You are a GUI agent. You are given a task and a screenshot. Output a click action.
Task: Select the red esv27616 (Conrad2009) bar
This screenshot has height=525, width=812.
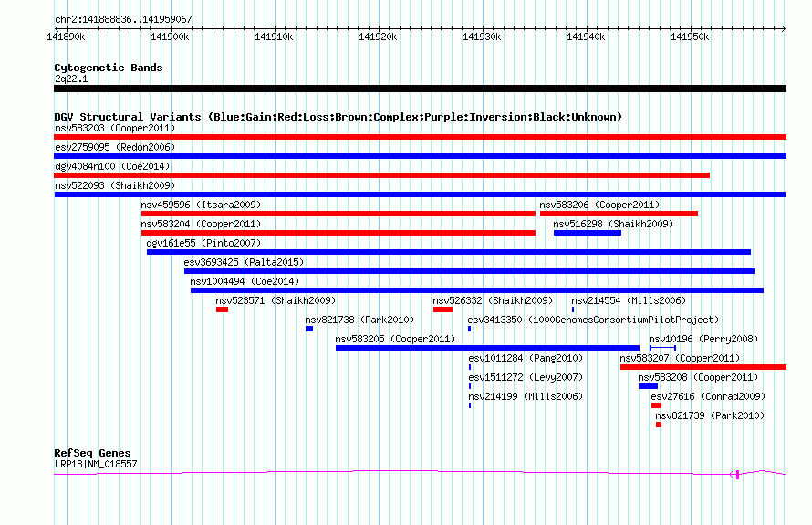pos(656,405)
